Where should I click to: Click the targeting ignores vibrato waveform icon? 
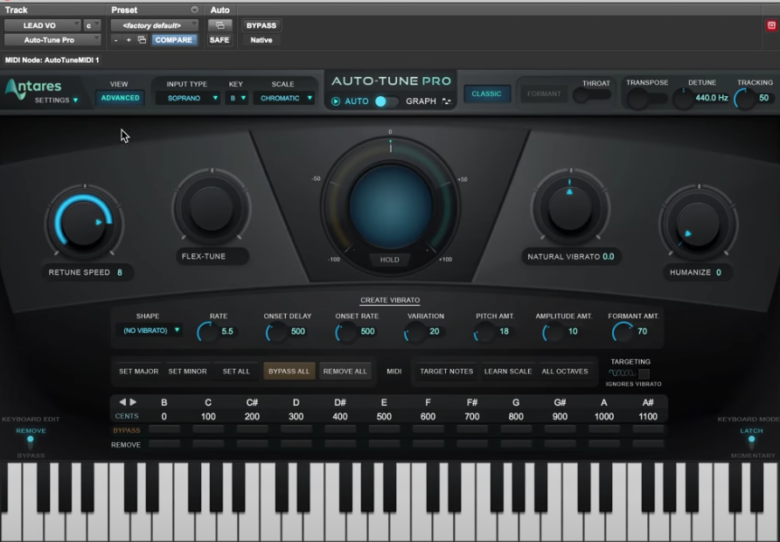pyautogui.click(x=622, y=373)
